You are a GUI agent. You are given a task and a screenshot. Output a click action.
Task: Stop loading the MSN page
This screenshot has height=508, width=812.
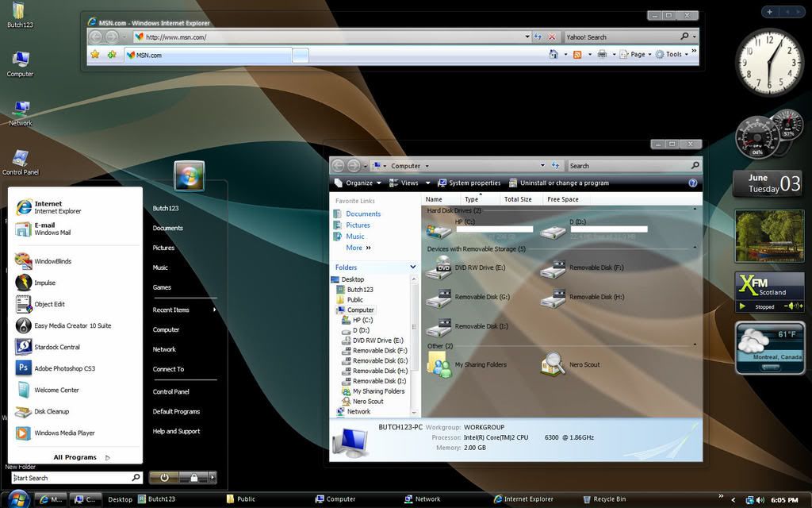click(552, 37)
